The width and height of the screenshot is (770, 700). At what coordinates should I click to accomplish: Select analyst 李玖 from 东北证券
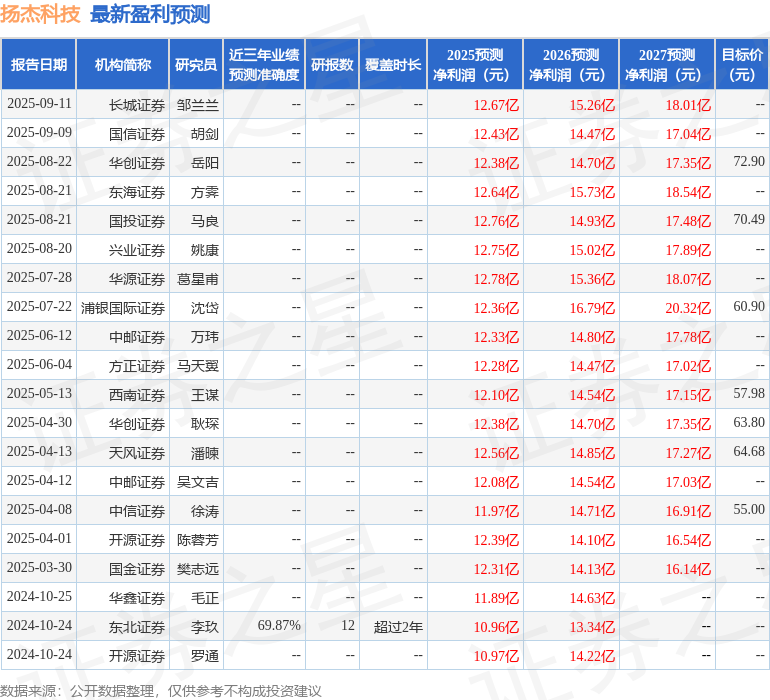[204, 627]
